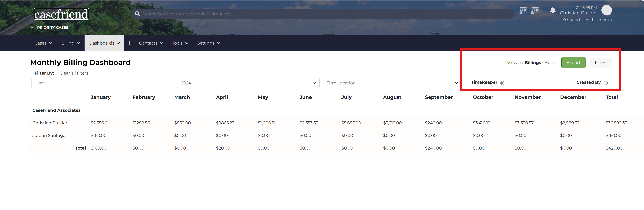Image resolution: width=644 pixels, height=210 pixels.
Task: Open the Billing menu
Action: 70,43
